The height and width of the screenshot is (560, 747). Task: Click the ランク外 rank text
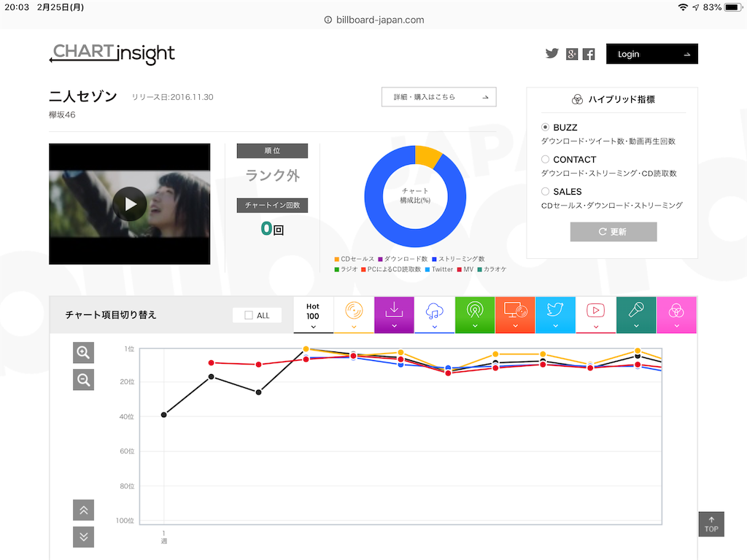coord(273,175)
